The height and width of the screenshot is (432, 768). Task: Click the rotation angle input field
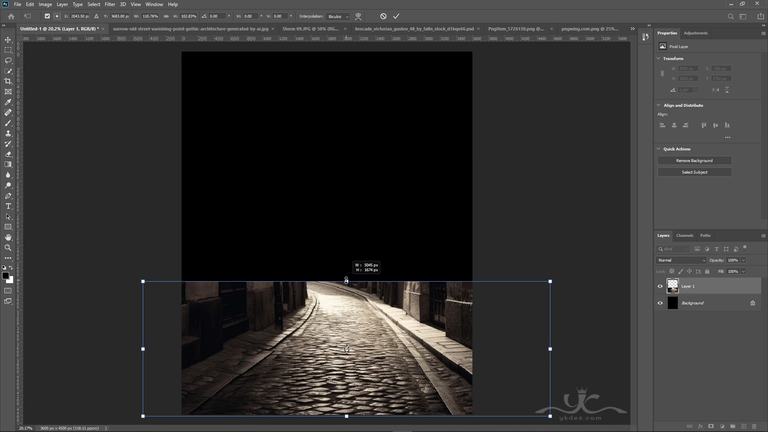[x=217, y=16]
